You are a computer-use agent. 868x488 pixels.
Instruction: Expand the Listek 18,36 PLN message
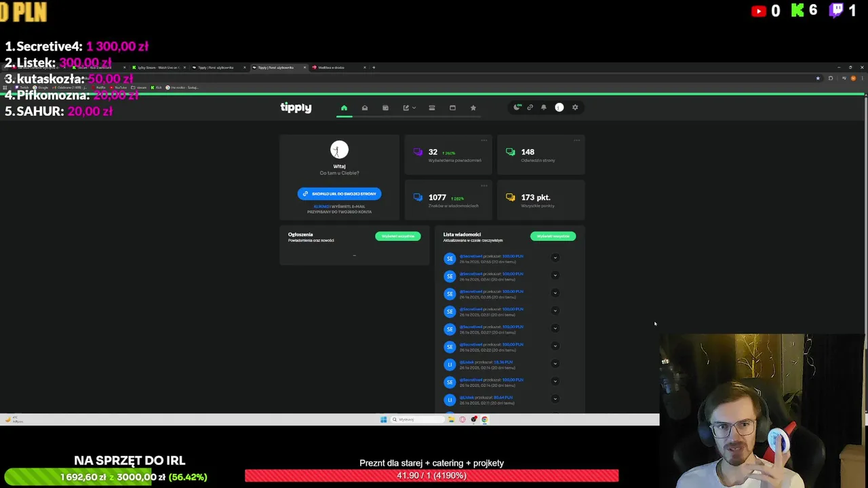click(555, 363)
